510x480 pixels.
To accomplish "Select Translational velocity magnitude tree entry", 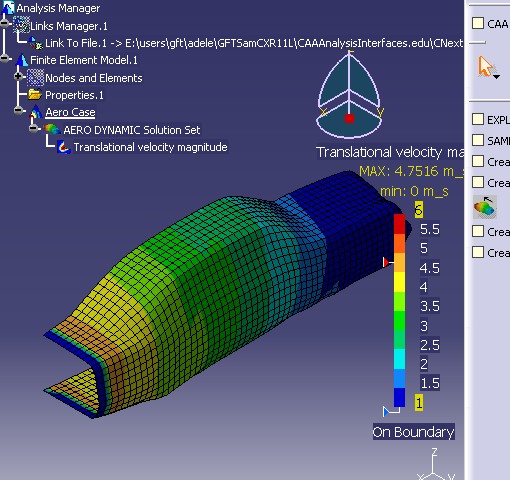I will point(150,147).
